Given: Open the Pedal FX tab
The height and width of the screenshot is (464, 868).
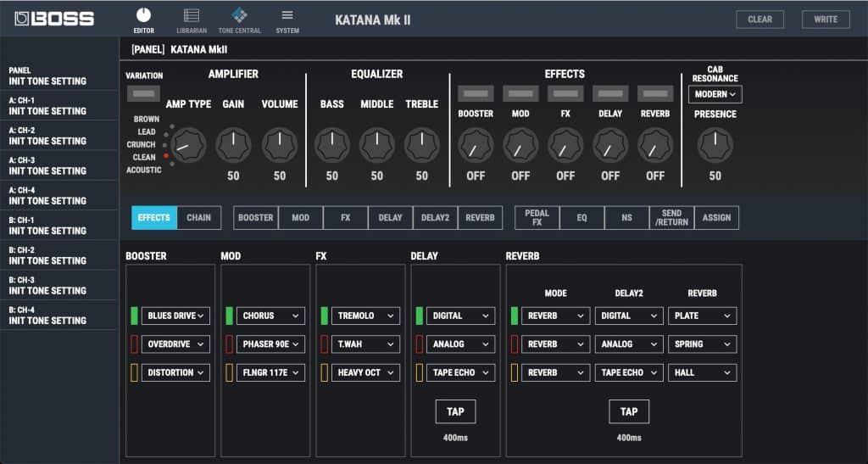Looking at the screenshot, I should (x=537, y=218).
